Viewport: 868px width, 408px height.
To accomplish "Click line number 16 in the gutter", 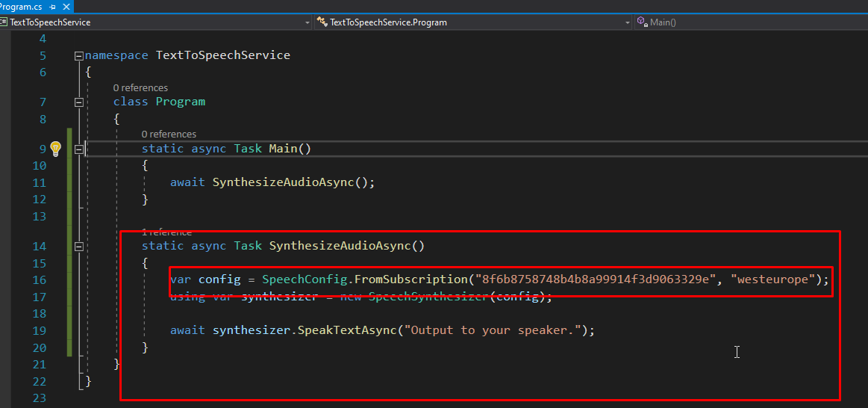I will [39, 280].
